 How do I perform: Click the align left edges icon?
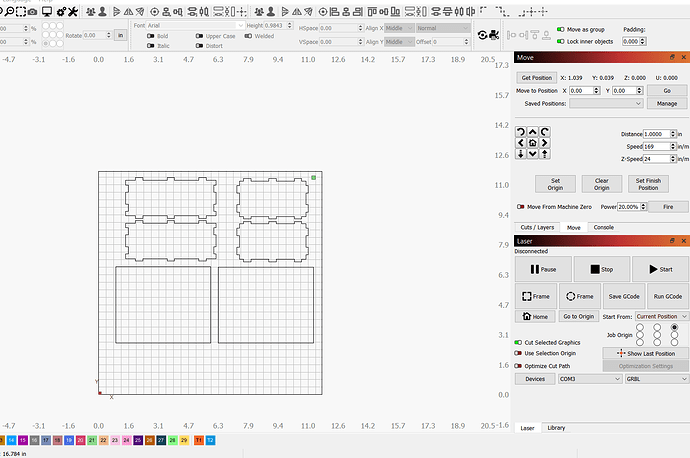pos(334,12)
